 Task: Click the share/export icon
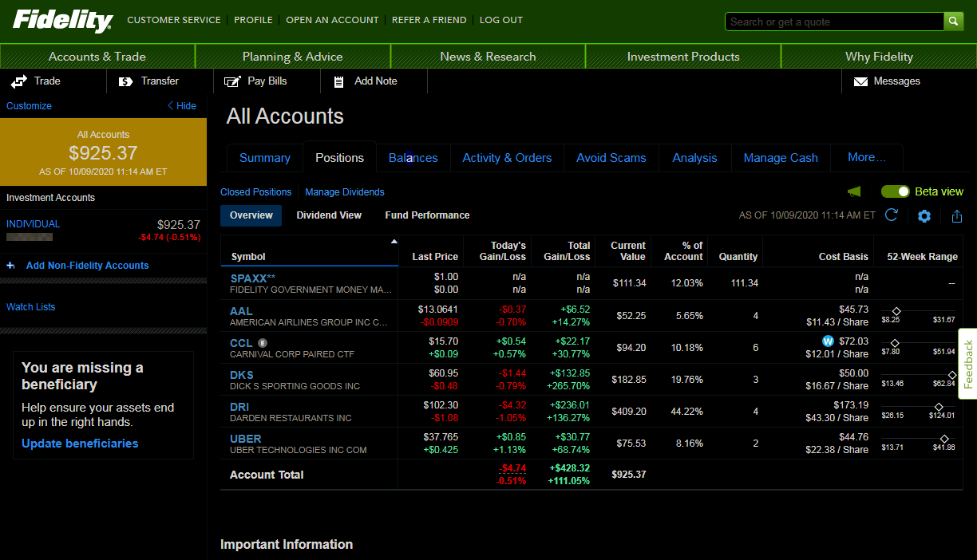pyautogui.click(x=957, y=216)
